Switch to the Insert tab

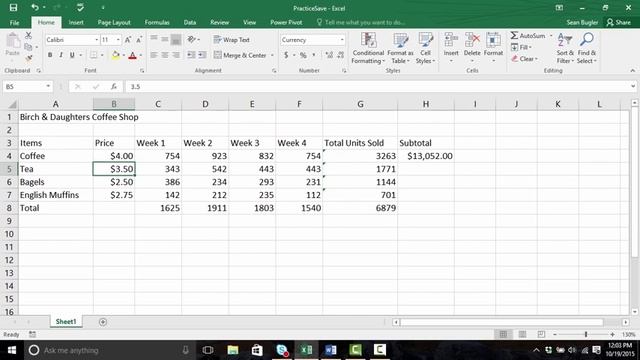(x=76, y=22)
